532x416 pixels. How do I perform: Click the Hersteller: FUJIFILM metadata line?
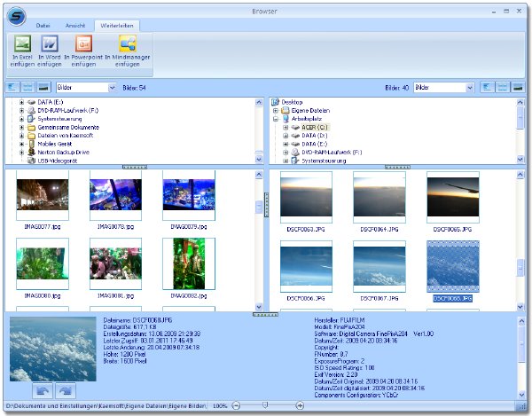(x=340, y=320)
